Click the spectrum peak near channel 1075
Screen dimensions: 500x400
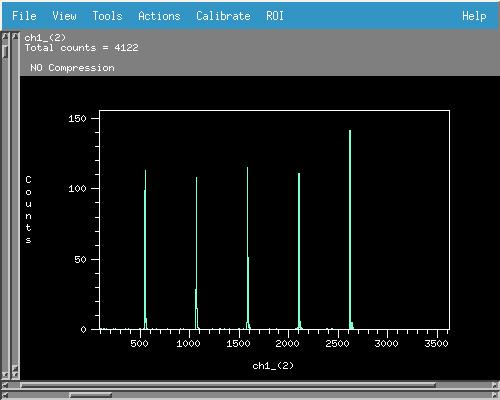click(196, 253)
